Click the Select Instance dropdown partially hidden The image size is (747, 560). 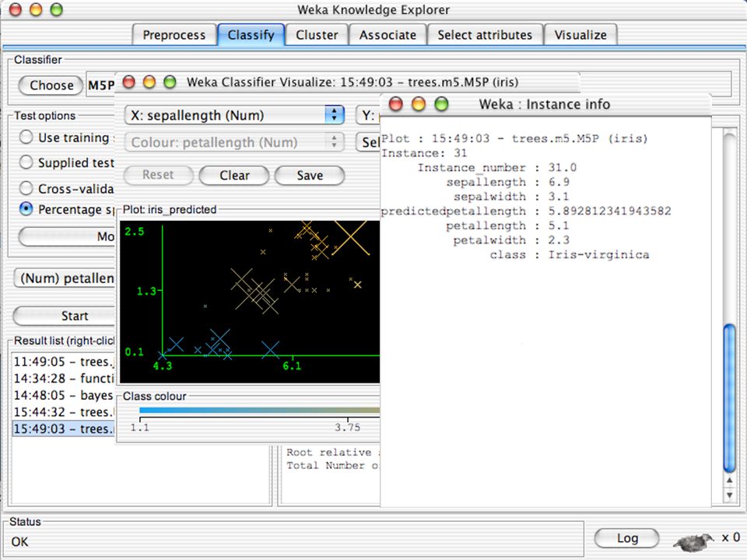point(368,142)
